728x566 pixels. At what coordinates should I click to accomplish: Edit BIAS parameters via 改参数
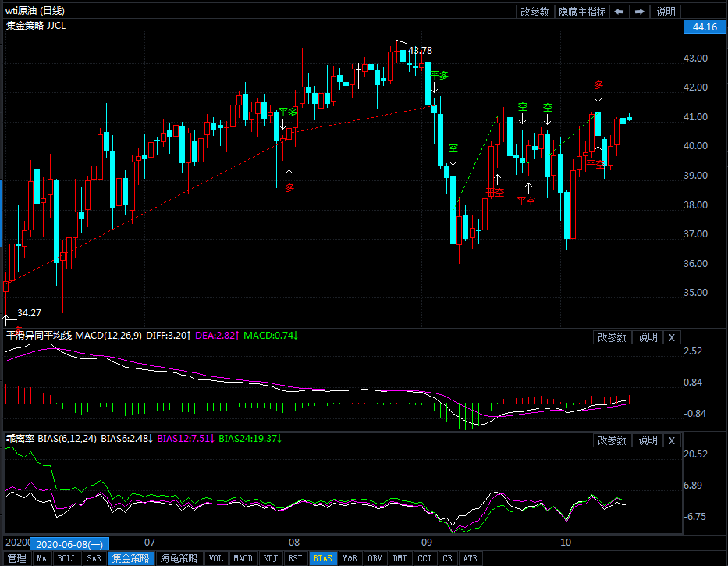point(613,440)
